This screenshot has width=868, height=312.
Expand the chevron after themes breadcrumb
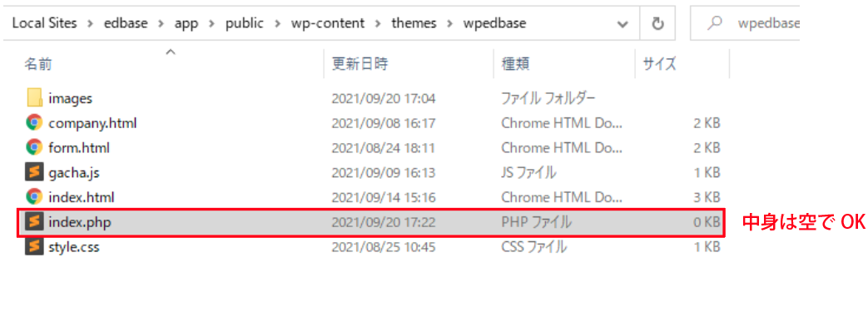click(x=450, y=24)
